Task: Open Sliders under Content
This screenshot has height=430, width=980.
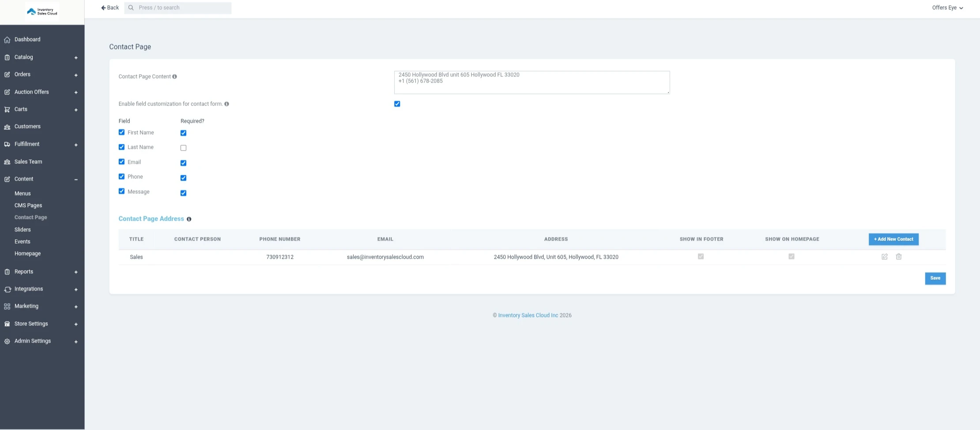Action: [23, 230]
